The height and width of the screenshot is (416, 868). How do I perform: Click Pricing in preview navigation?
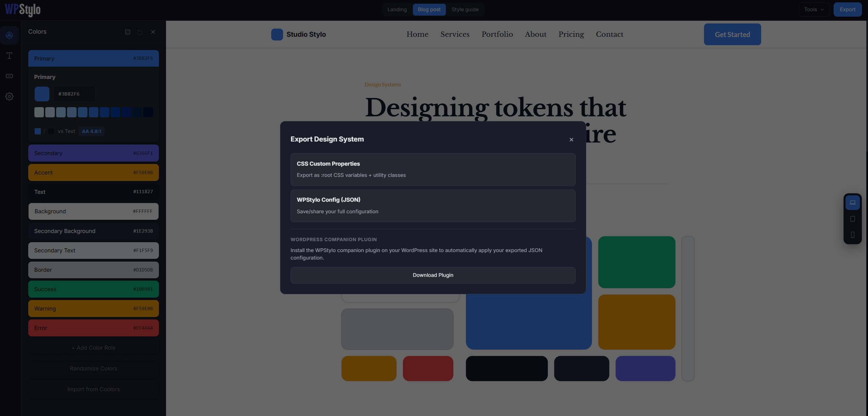coord(571,34)
